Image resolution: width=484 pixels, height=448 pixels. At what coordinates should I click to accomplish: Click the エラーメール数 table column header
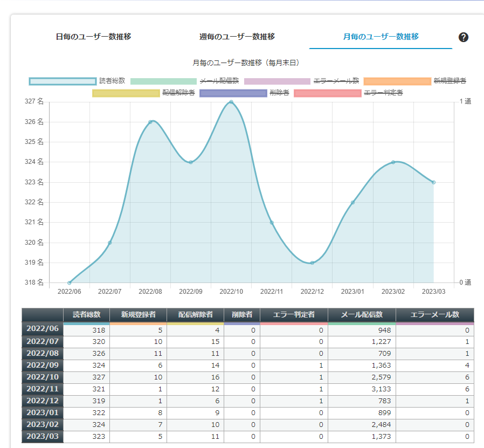click(435, 315)
